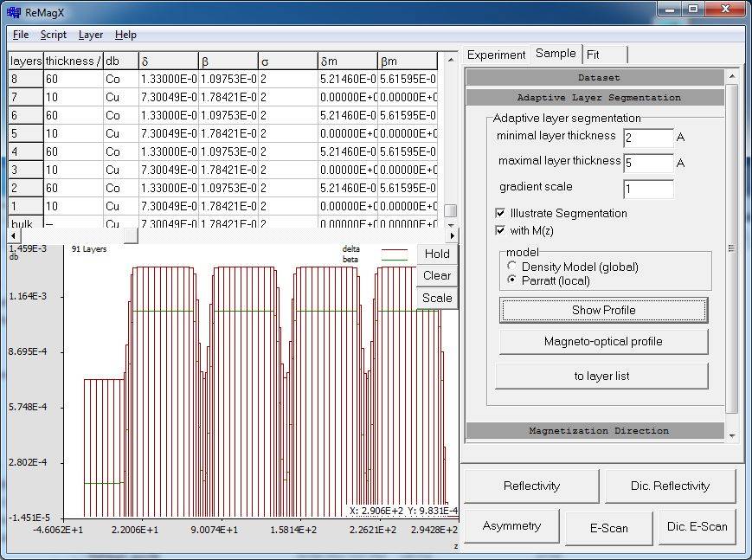The width and height of the screenshot is (752, 560).
Task: Click in the minimal layer thickness field
Action: point(647,138)
